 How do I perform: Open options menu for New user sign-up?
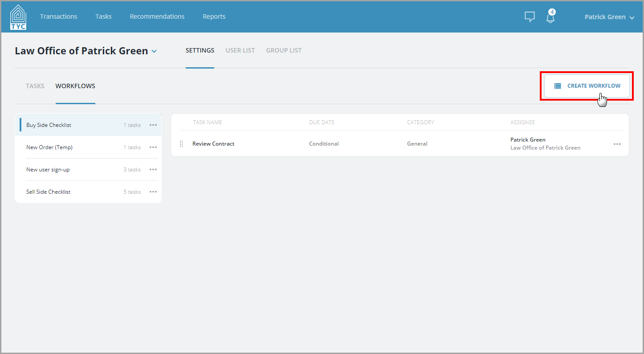click(x=153, y=170)
